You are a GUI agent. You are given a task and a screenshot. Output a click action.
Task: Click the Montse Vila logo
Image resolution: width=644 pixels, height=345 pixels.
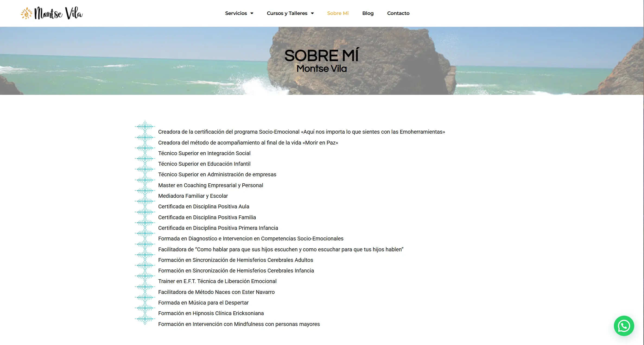click(58, 13)
